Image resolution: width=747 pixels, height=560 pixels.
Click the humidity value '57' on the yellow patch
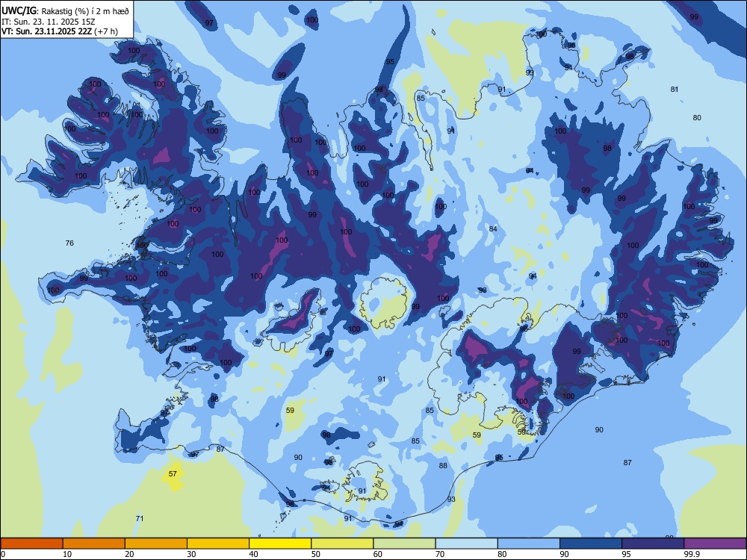(x=173, y=474)
